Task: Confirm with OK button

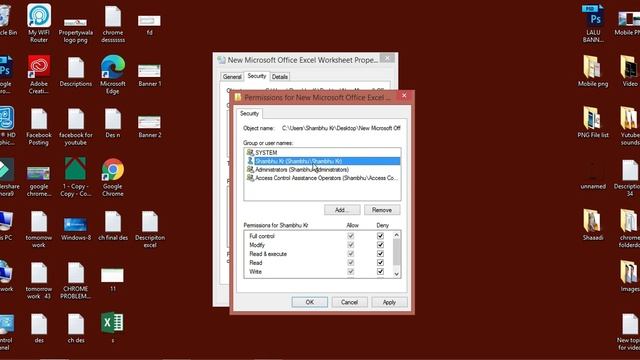Action: coord(309,302)
